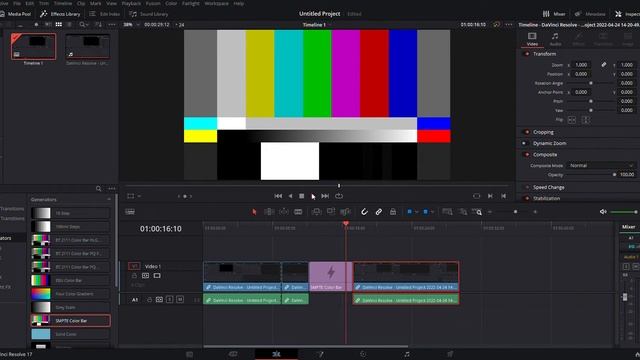The image size is (640, 360).
Task: Toggle Linked Selection chain icon
Action: [378, 212]
